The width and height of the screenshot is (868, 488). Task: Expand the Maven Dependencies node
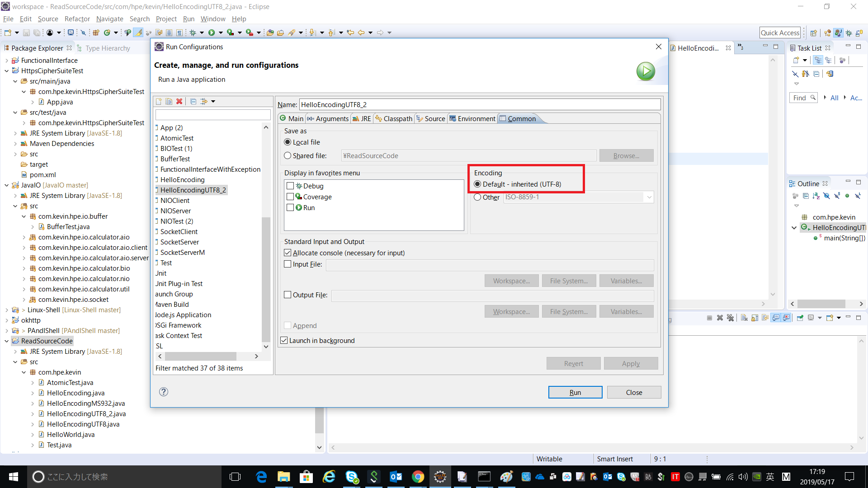[15, 144]
